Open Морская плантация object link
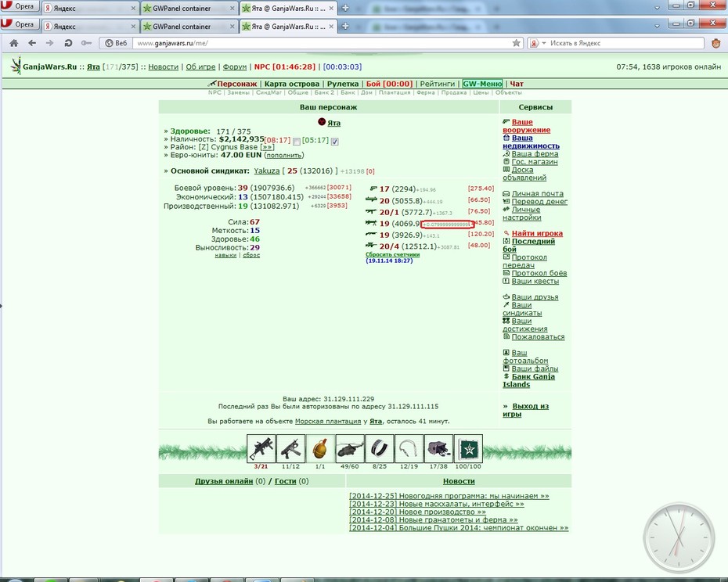The height and width of the screenshot is (582, 728). [x=328, y=422]
